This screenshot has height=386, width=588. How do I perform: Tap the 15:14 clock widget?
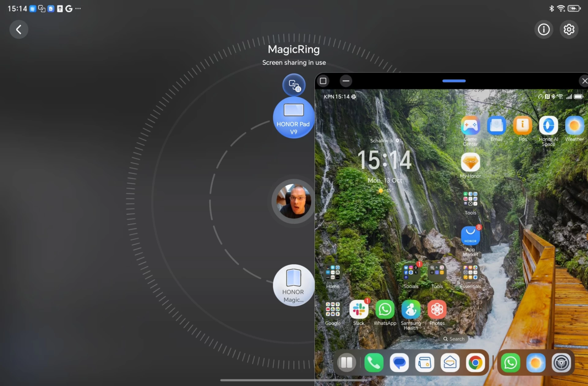[x=385, y=160]
